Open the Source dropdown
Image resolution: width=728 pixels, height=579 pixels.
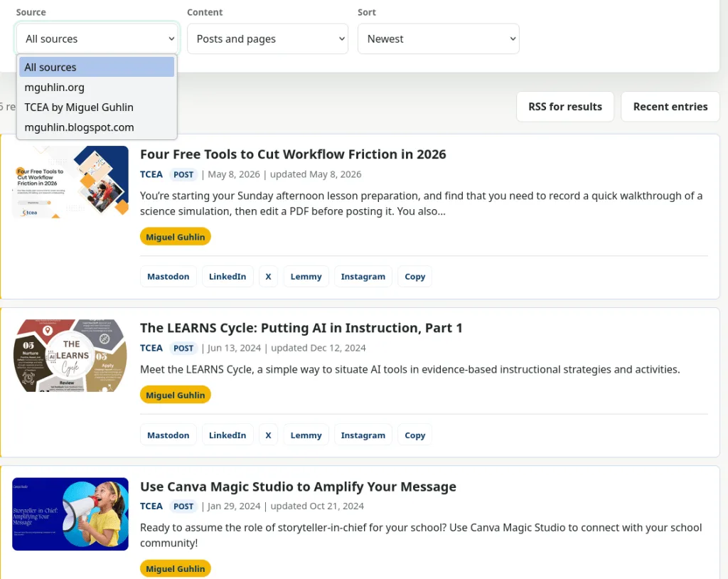pos(97,38)
